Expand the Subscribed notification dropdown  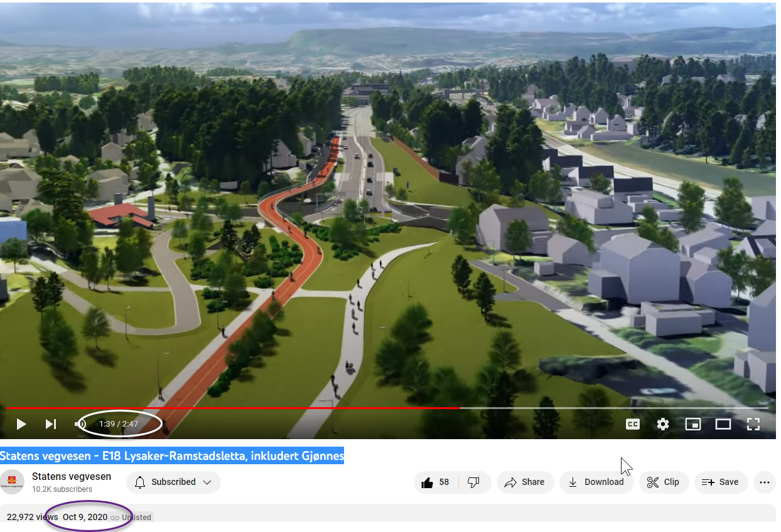click(x=173, y=482)
